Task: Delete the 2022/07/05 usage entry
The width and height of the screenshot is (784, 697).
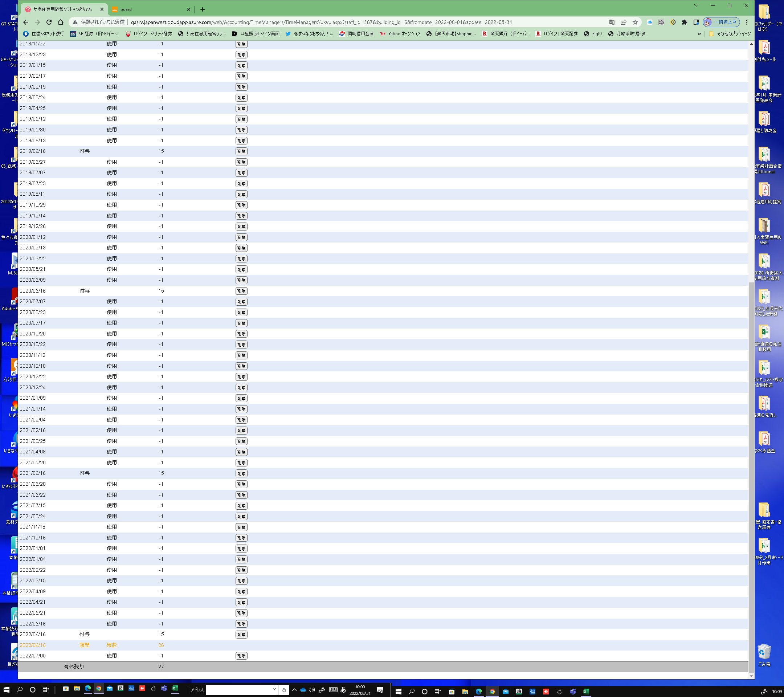Action: (241, 656)
